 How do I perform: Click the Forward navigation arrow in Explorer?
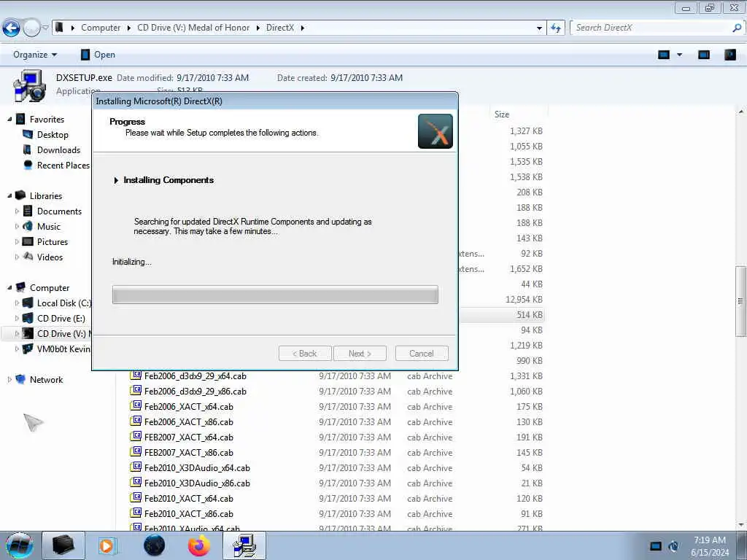click(x=31, y=28)
